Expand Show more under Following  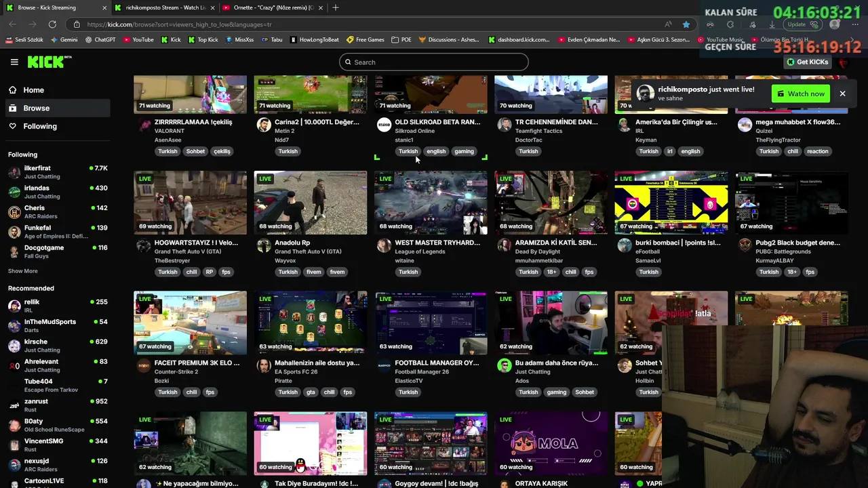click(x=23, y=271)
